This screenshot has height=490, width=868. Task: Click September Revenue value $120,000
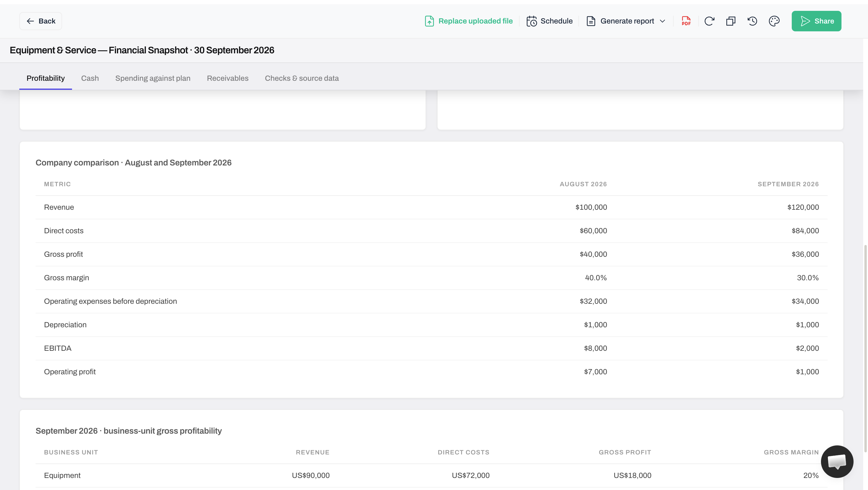coord(803,207)
